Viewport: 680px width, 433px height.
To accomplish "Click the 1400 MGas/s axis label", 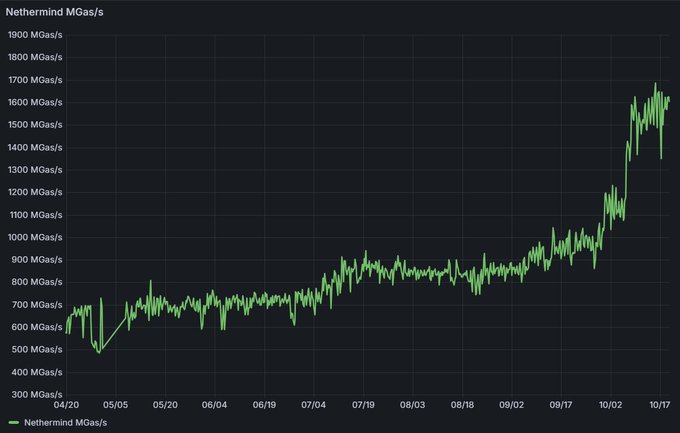I will [35, 148].
